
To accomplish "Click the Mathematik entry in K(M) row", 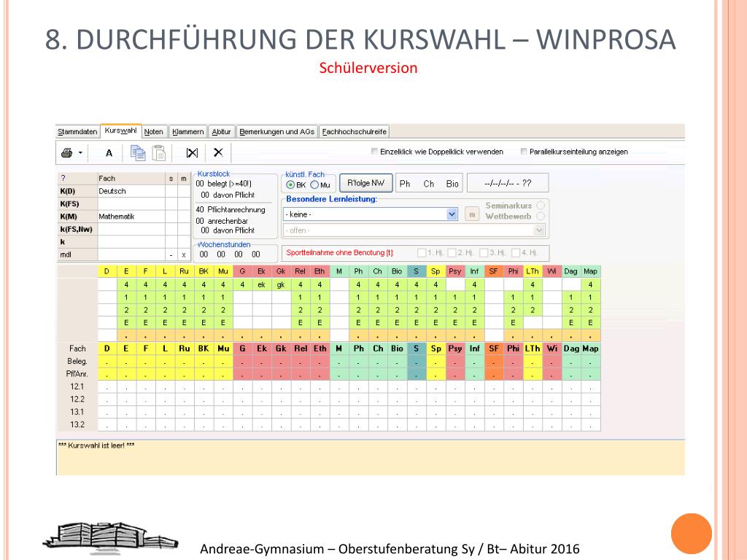I will click(x=131, y=217).
